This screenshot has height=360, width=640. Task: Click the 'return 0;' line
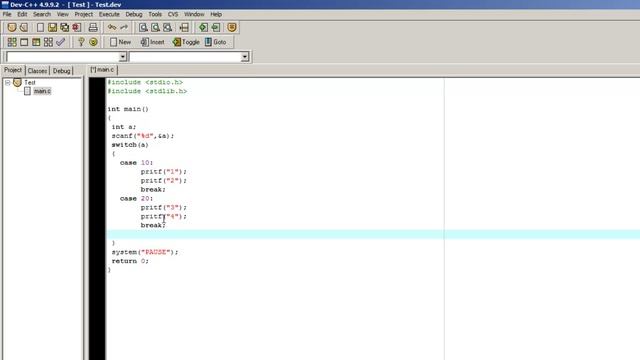tap(130, 261)
